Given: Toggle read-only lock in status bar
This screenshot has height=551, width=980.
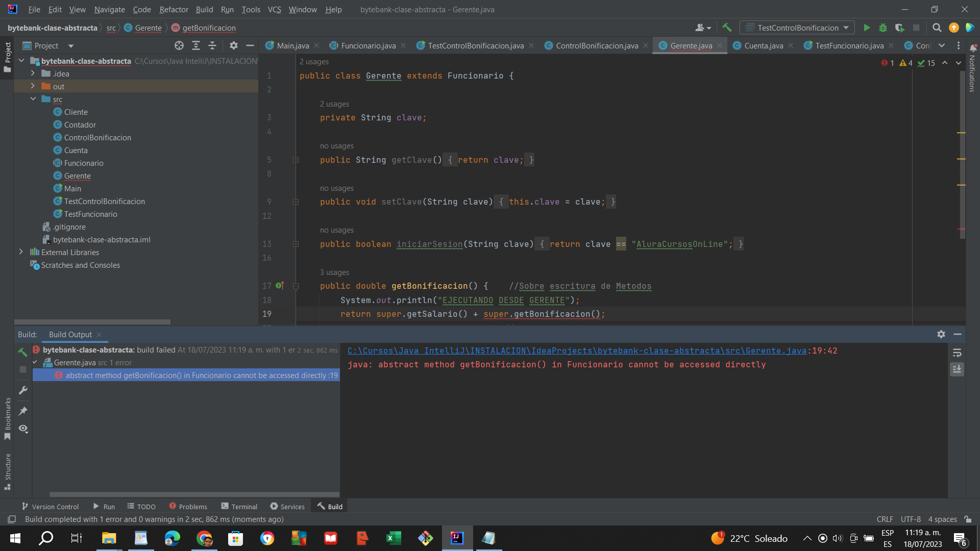Looking at the screenshot, I should tap(968, 519).
